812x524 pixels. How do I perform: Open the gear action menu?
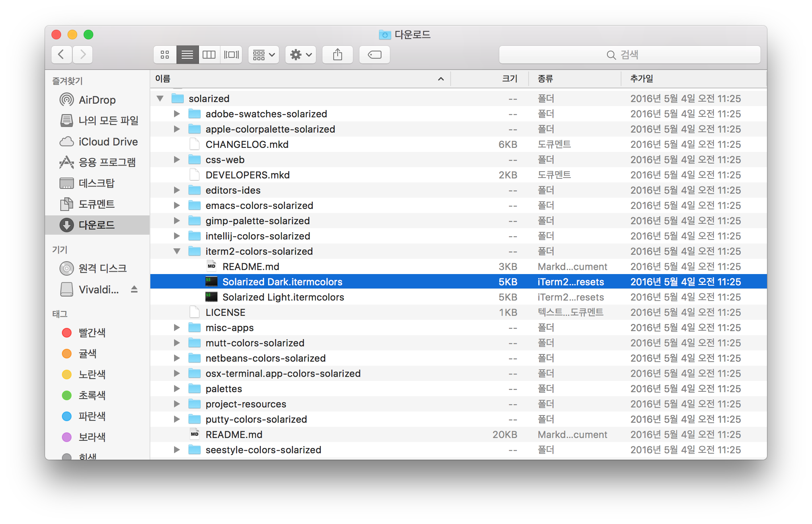(x=301, y=55)
